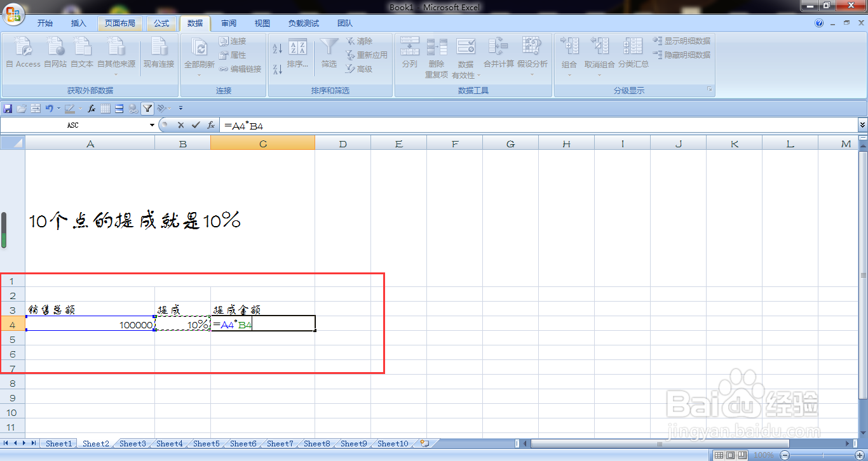Screen dimensions: 868x461
Task: Switch to the Sheet10 worksheet tab
Action: click(x=393, y=444)
